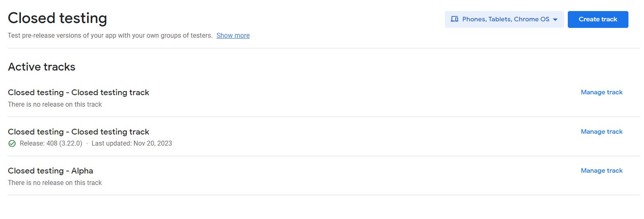Follow the Show more link
This screenshot has height=219, width=644.
pyautogui.click(x=233, y=36)
